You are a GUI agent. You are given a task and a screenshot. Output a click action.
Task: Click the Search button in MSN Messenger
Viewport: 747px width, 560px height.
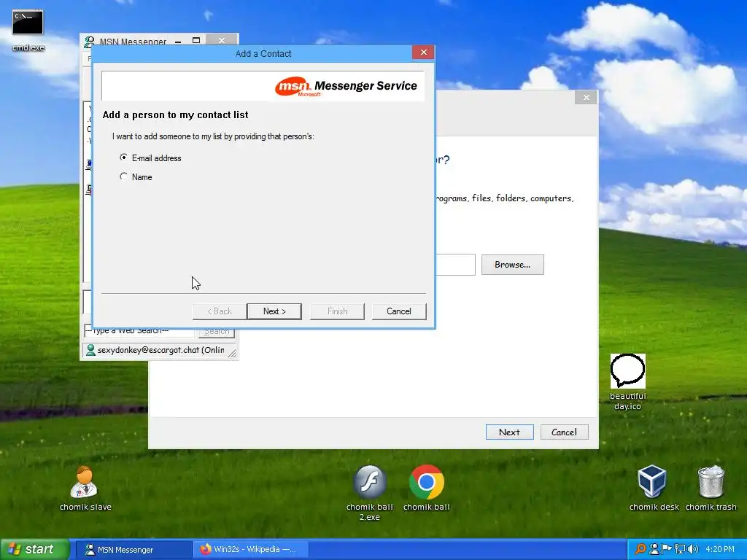coord(216,332)
